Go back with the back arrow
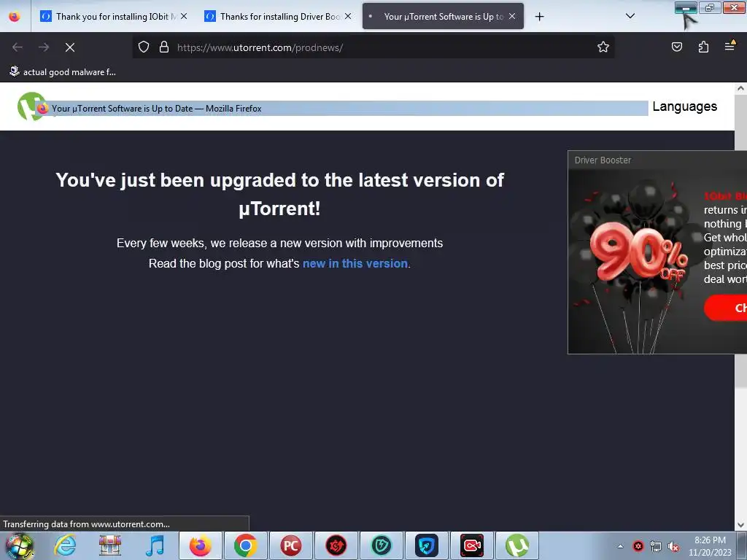Viewport: 747px width, 560px height. click(18, 47)
